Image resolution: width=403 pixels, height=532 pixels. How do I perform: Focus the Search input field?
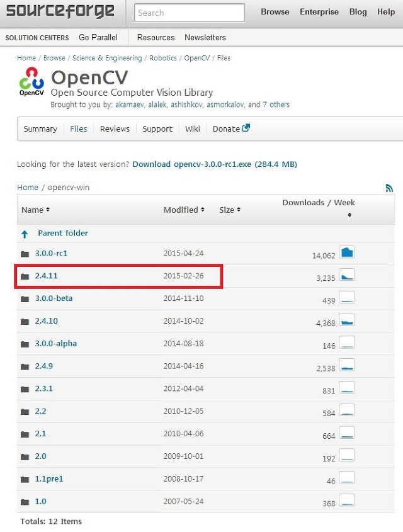pyautogui.click(x=190, y=13)
